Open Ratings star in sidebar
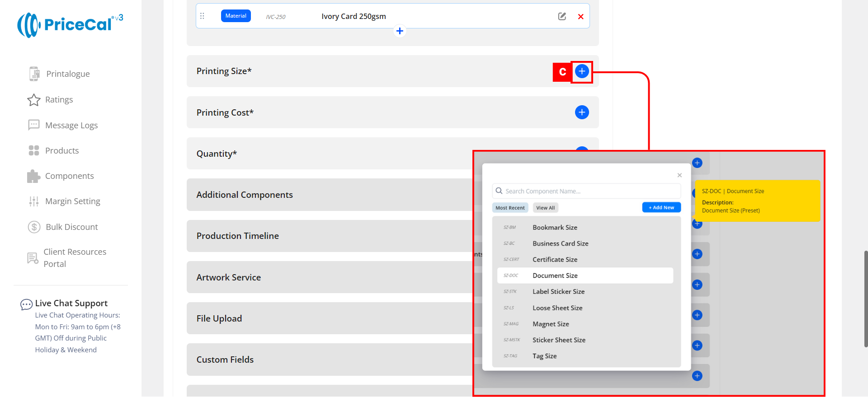Image resolution: width=868 pixels, height=397 pixels. click(x=59, y=100)
